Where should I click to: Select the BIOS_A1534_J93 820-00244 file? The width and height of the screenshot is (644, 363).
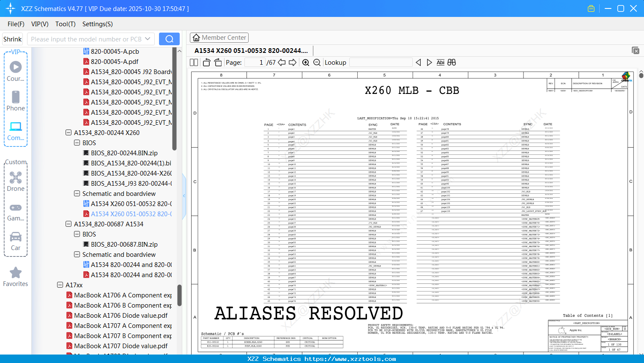point(127,184)
